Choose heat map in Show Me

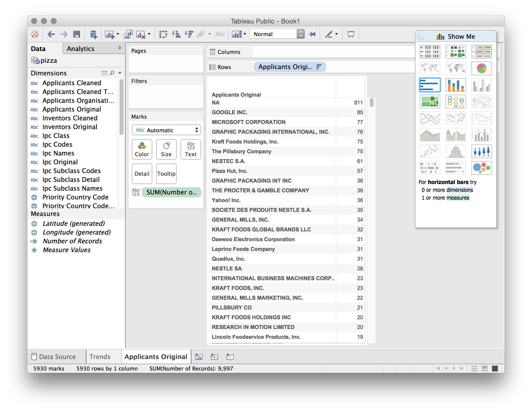[456, 51]
